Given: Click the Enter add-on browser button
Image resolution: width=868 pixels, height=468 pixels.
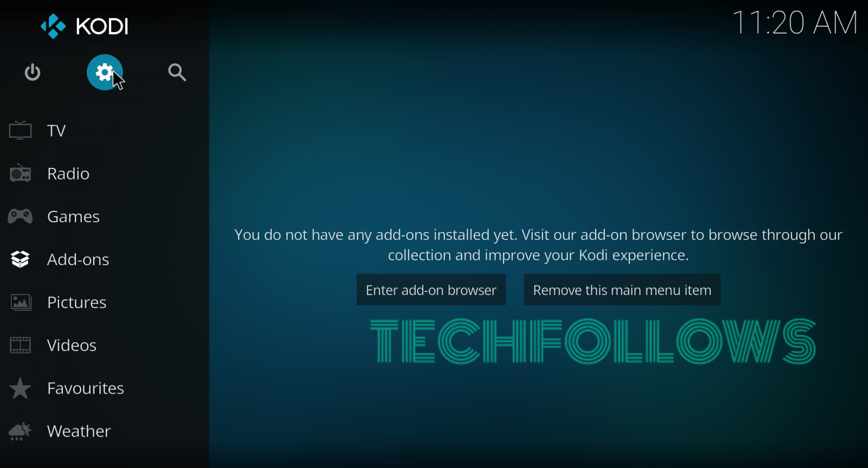Looking at the screenshot, I should tap(431, 290).
